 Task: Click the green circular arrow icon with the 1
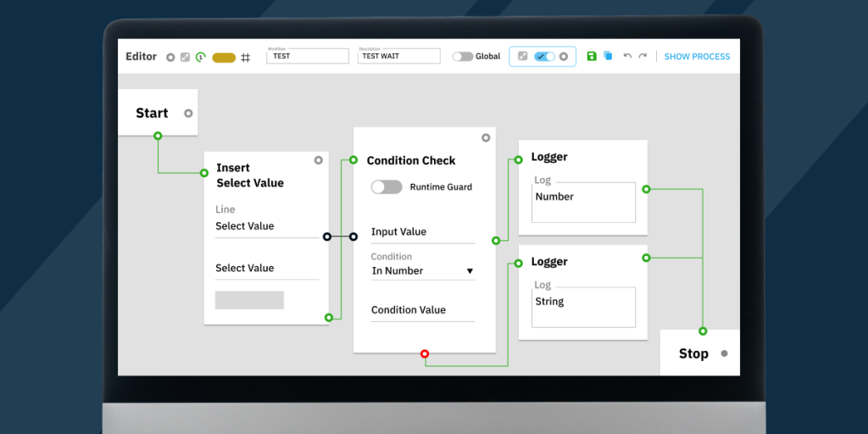(201, 57)
